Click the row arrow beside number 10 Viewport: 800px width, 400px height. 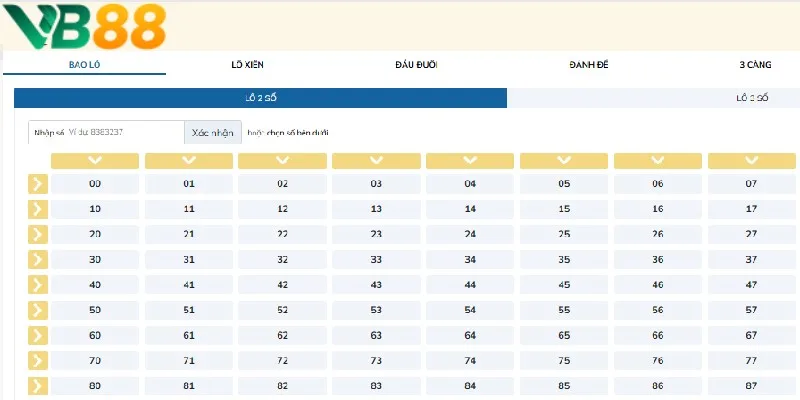click(x=39, y=209)
